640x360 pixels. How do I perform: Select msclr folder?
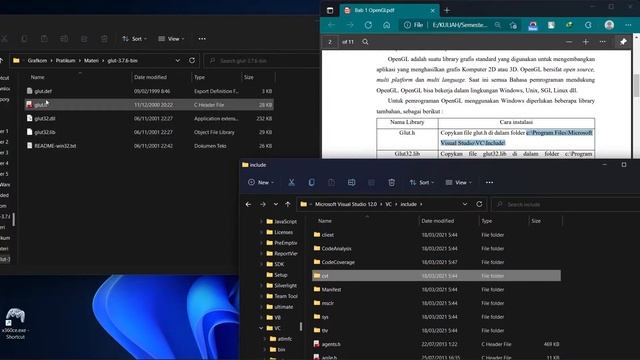[436, 303]
